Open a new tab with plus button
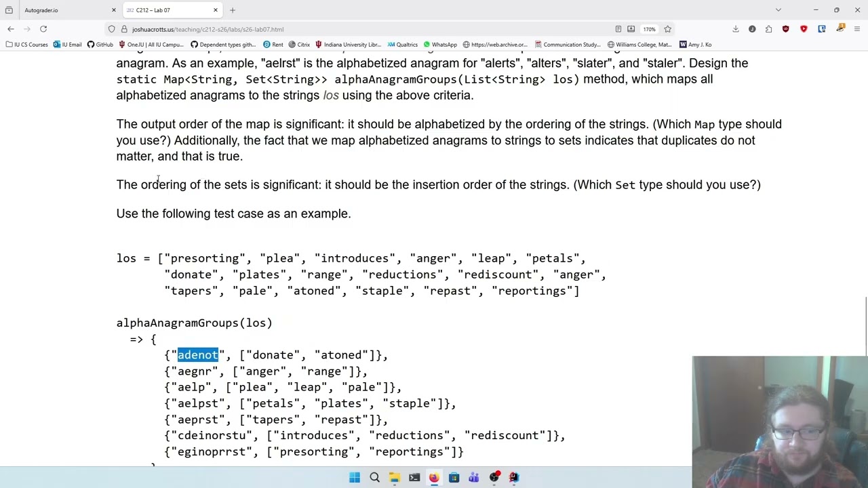 [233, 10]
